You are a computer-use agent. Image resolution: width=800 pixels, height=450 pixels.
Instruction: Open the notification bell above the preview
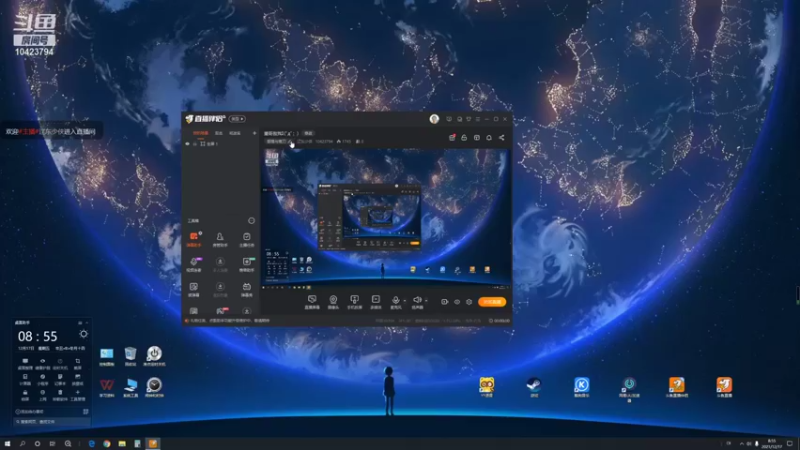[x=489, y=138]
